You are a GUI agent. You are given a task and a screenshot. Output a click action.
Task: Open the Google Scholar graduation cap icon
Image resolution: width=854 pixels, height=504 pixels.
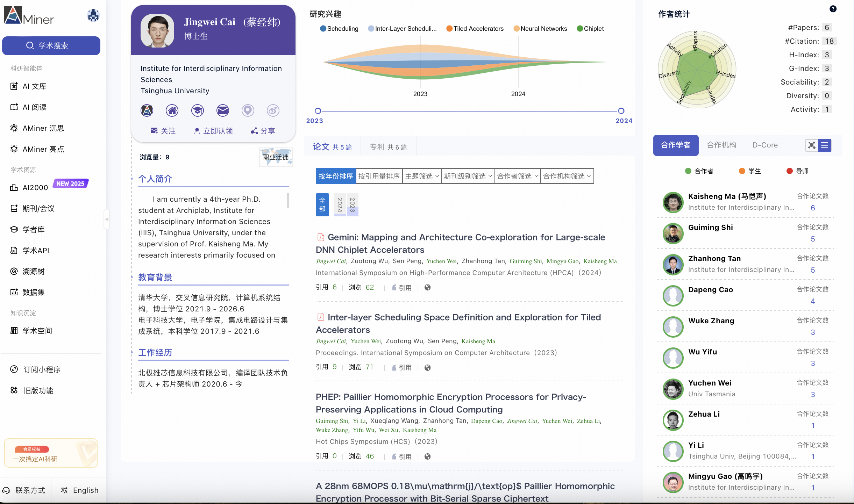coord(197,110)
